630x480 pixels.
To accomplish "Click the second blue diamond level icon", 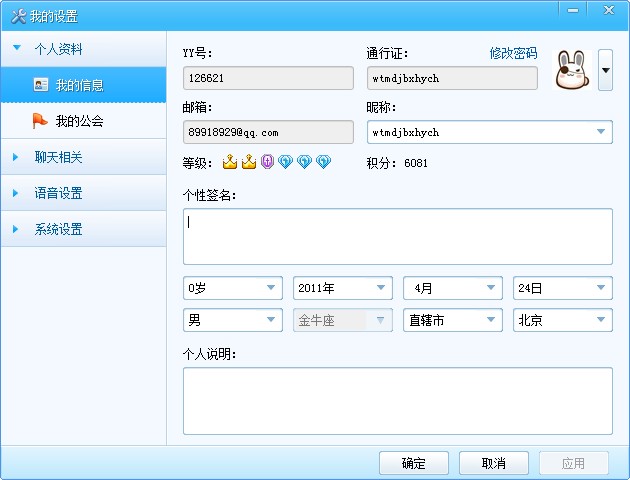I will click(304, 162).
